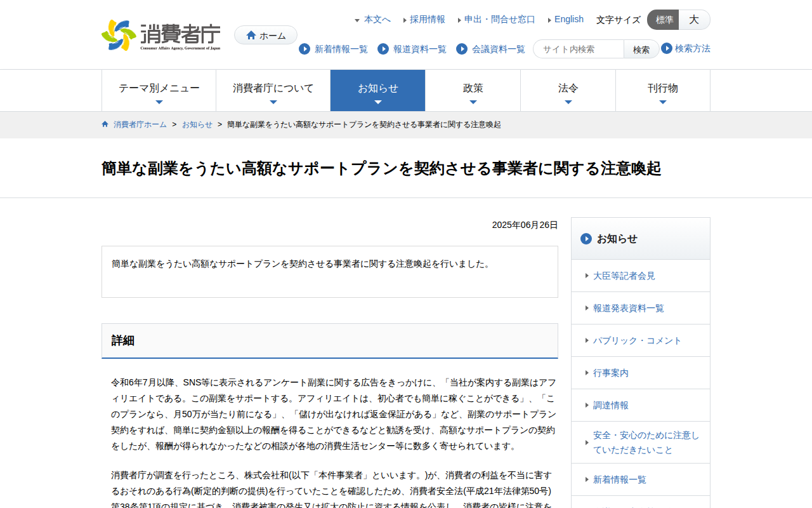Expand the テーマ別メニュー dropdown arrow

[x=159, y=102]
